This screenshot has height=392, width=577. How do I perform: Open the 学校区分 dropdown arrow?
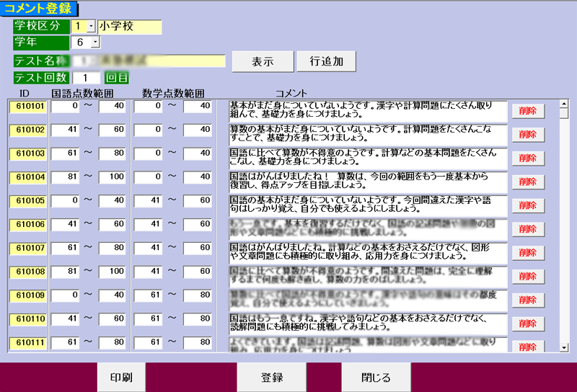[x=91, y=26]
